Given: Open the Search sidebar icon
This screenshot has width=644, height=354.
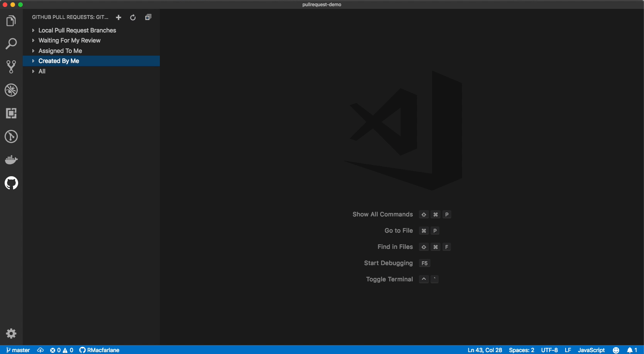Looking at the screenshot, I should point(11,43).
